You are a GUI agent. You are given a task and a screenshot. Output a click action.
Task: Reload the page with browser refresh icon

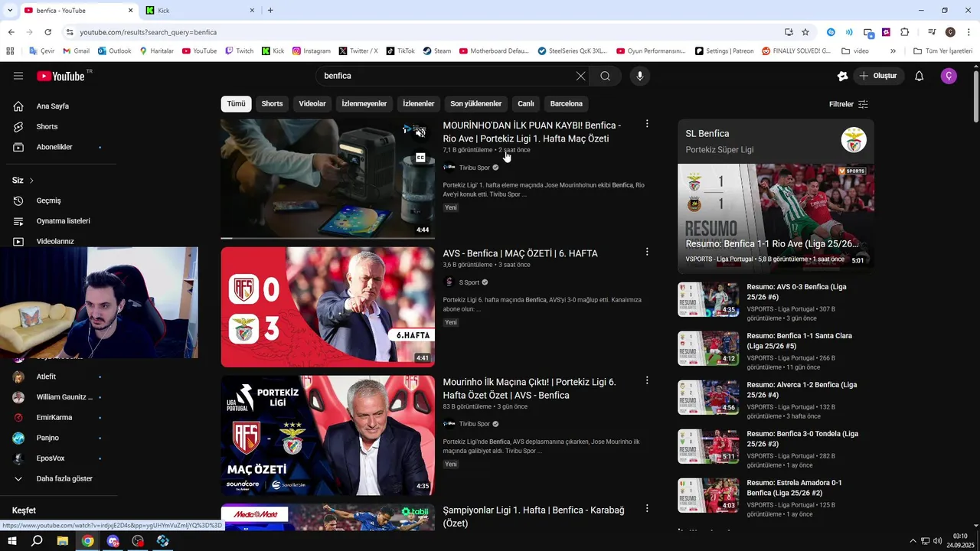47,32
